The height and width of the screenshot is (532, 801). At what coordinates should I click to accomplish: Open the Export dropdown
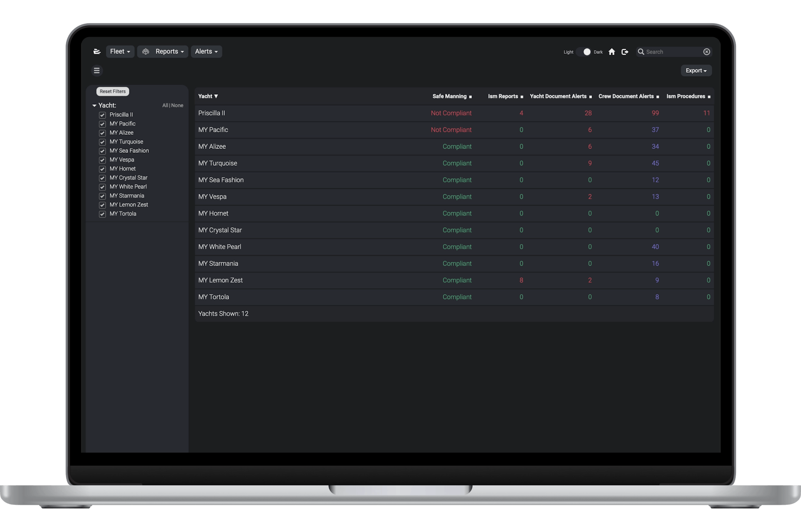point(696,71)
